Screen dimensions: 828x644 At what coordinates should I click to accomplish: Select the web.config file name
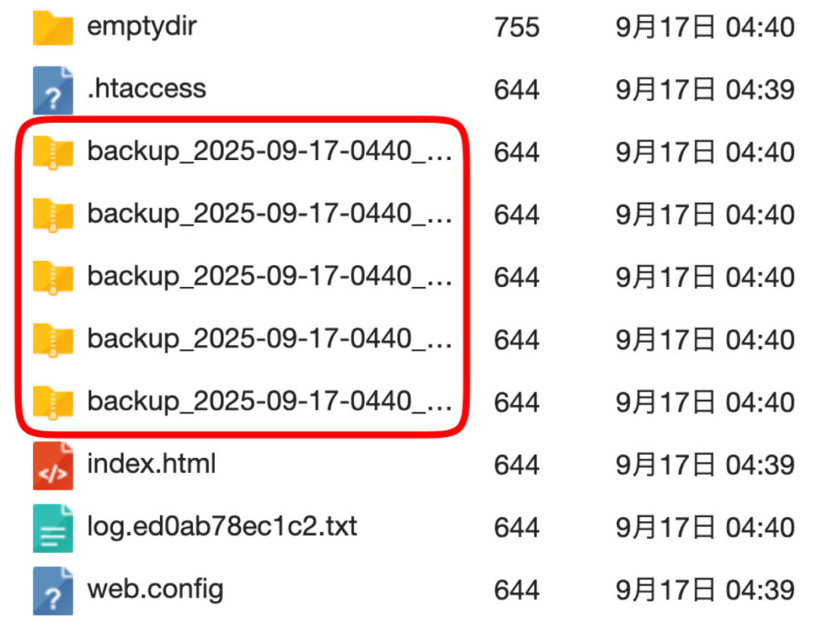point(155,590)
